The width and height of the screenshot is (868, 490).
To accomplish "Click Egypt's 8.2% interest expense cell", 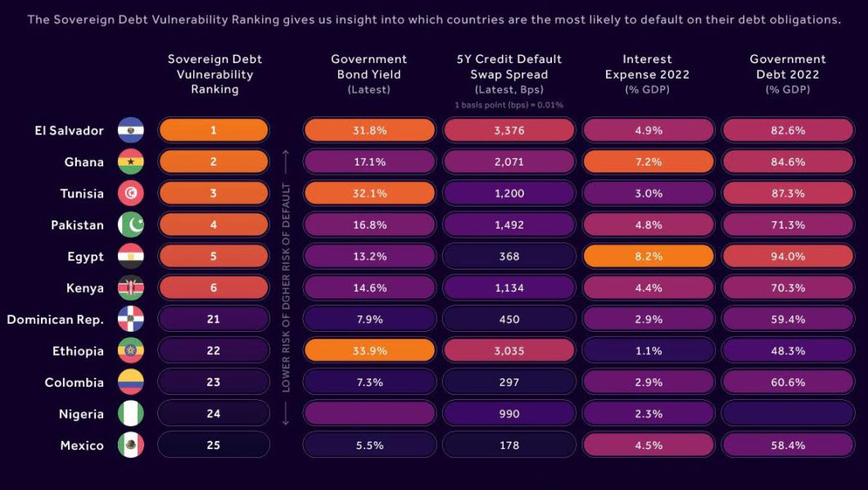I will (649, 256).
